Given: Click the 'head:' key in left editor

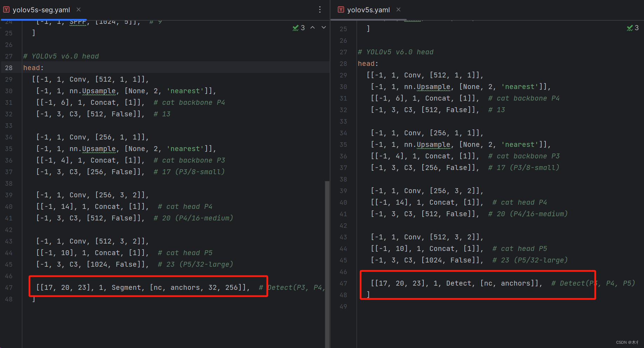Looking at the screenshot, I should pos(33,68).
